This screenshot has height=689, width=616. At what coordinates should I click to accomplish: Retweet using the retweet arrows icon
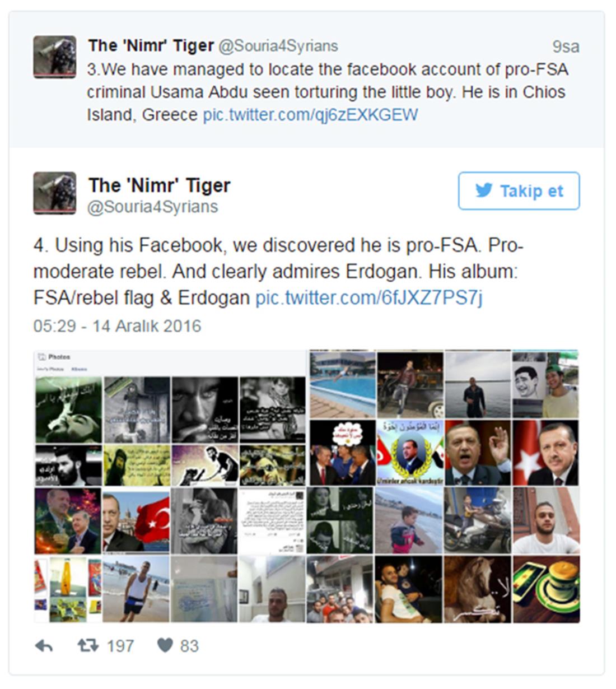88,646
